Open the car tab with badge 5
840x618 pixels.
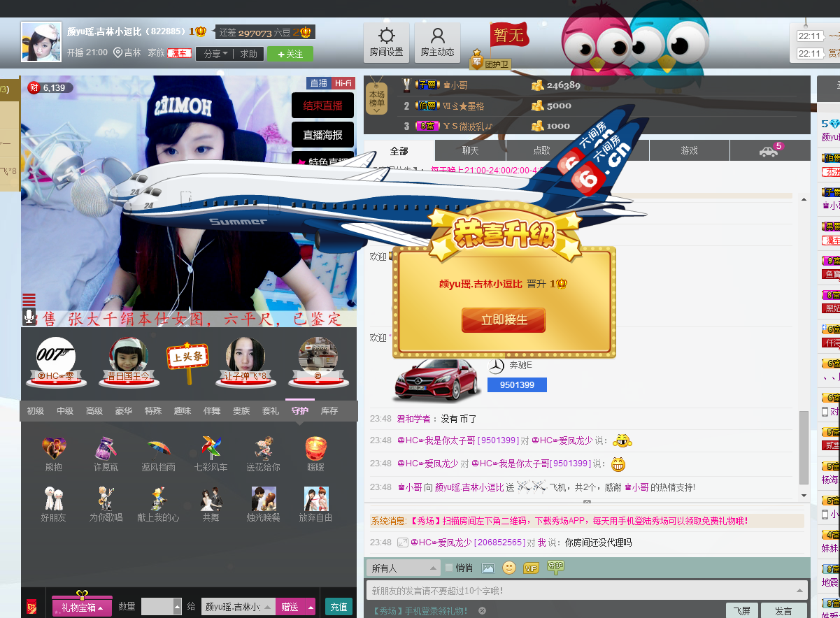coord(770,150)
